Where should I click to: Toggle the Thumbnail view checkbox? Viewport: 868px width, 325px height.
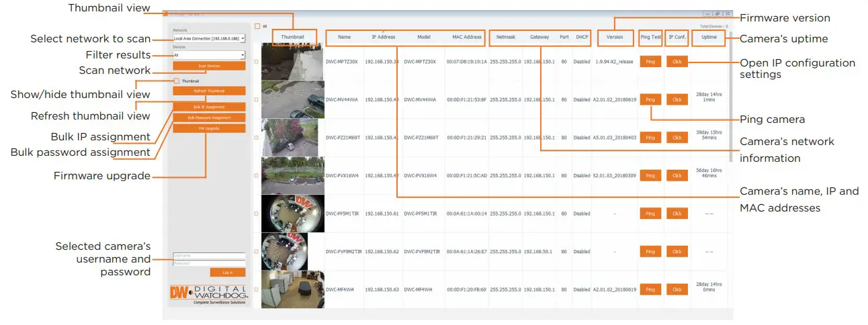coord(176,81)
